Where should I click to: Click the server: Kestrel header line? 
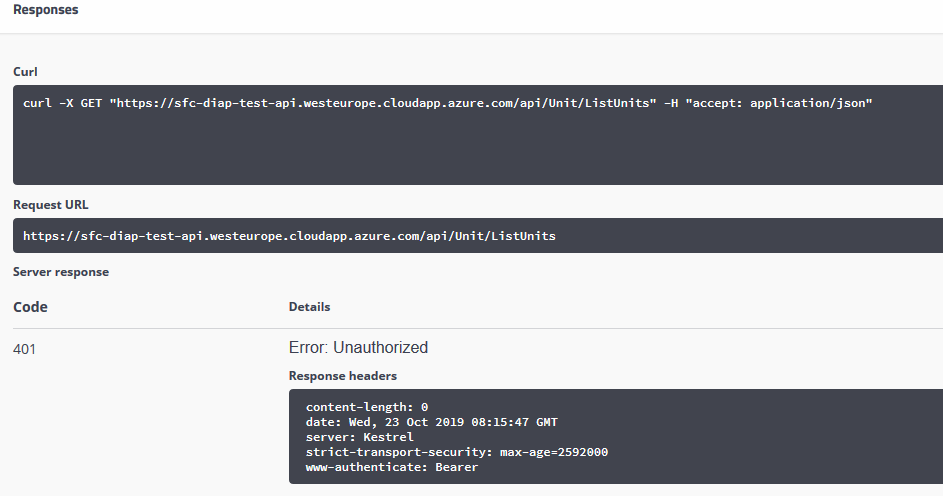(x=359, y=437)
